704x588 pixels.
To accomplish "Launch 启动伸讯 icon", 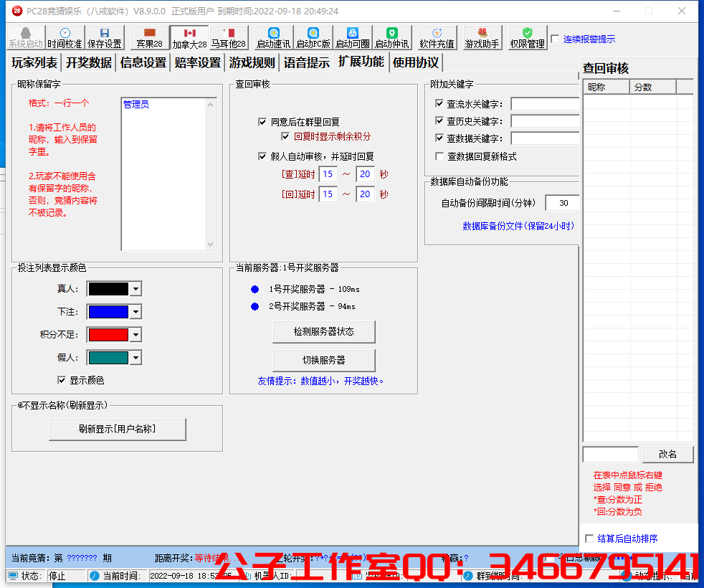I will point(392,37).
